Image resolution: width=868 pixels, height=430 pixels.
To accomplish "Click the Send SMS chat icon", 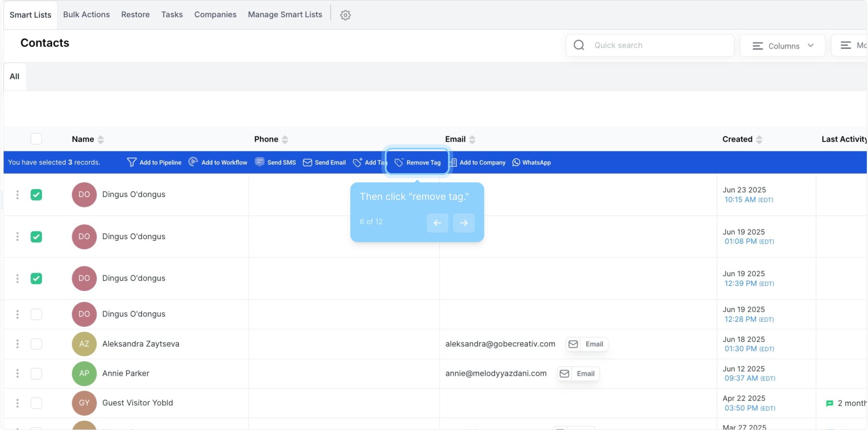I will point(259,162).
